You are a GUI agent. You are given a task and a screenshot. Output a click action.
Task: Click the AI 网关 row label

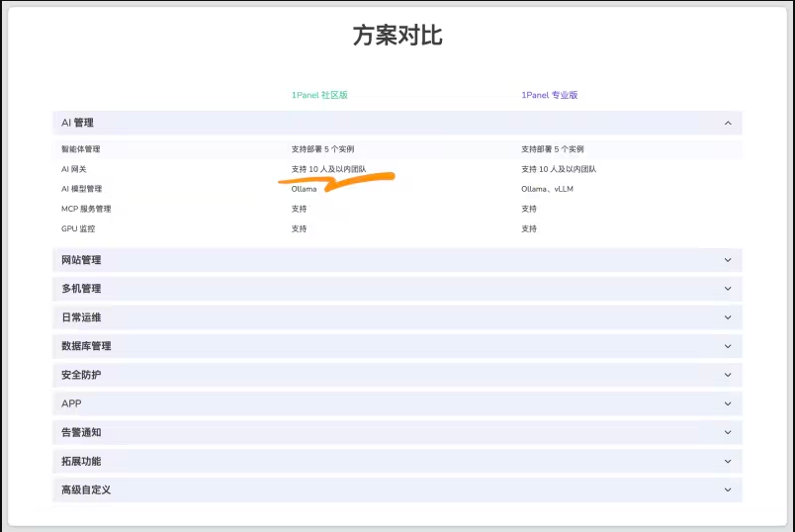pyautogui.click(x=74, y=169)
